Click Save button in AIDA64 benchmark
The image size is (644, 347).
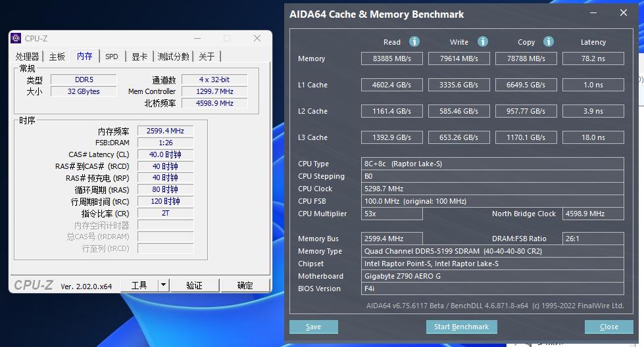[x=314, y=327]
